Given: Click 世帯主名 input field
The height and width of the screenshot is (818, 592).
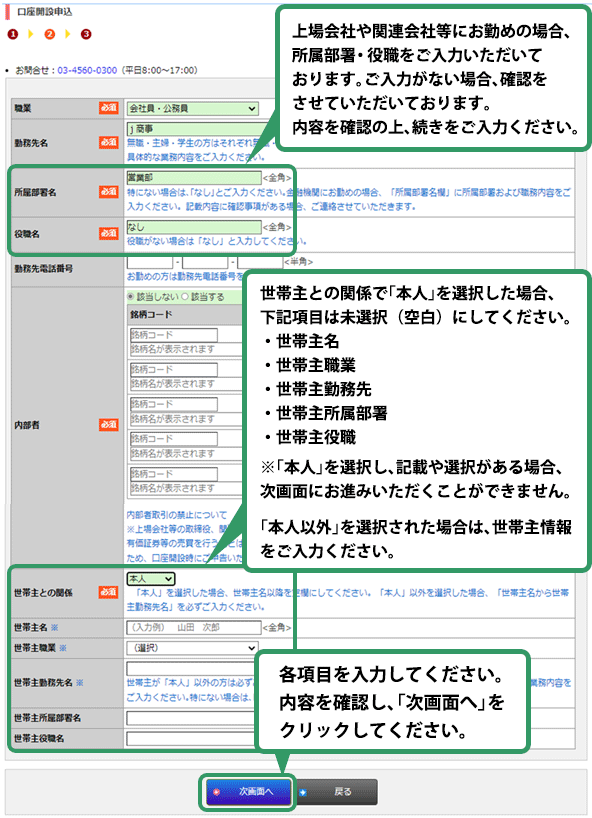Looking at the screenshot, I should click(194, 627).
